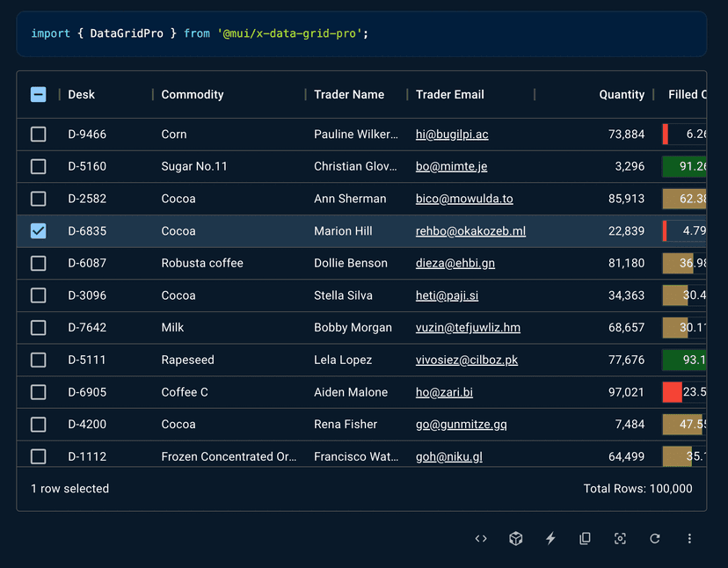
Task: Click the green filled bar for D-5111
Action: [686, 360]
